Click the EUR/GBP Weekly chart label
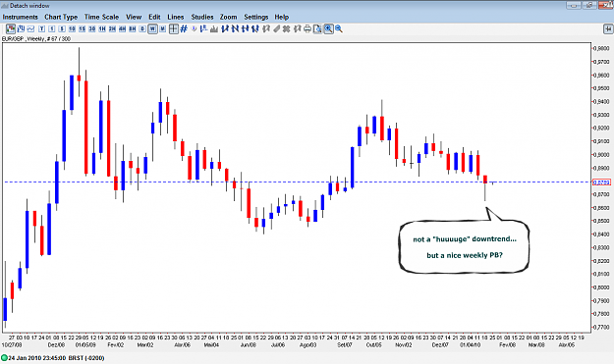614x364 pixels. [x=36, y=38]
